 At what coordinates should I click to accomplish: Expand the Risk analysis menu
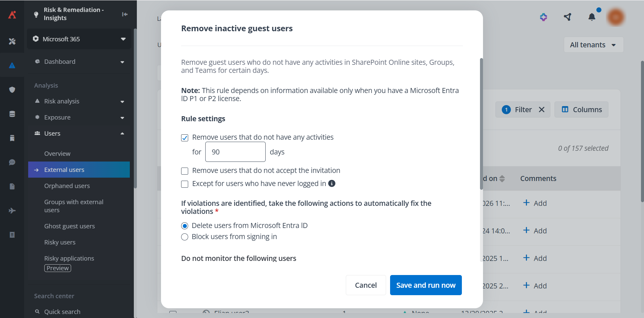(79, 101)
